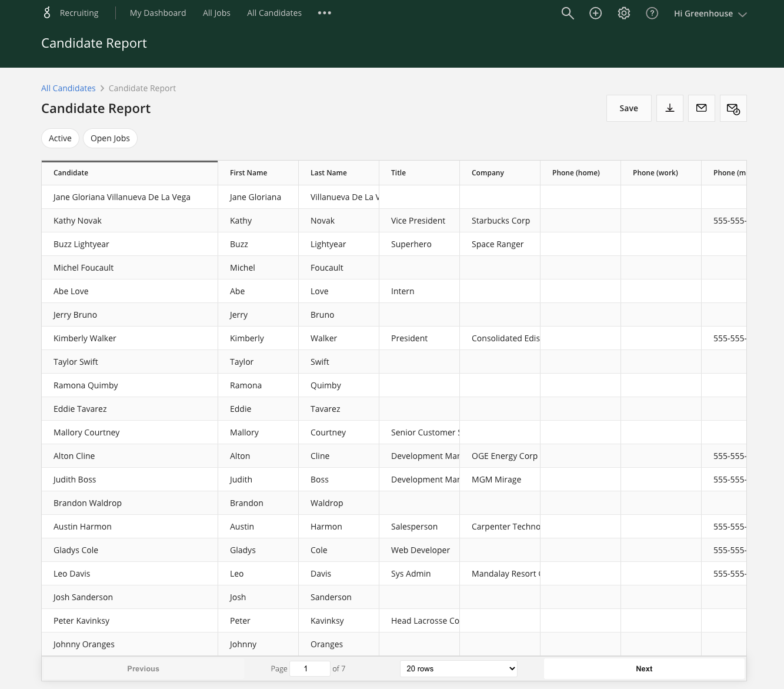784x689 pixels.
Task: Sort by the Title column header
Action: (x=419, y=173)
